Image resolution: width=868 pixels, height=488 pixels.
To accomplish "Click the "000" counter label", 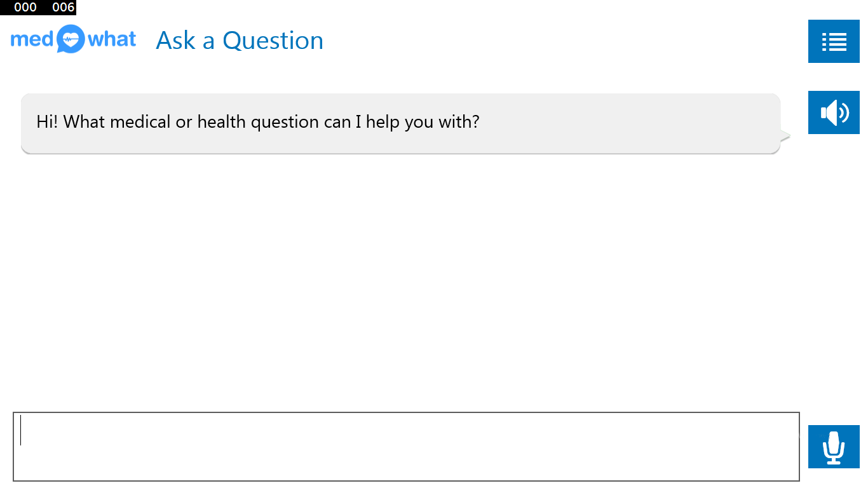I will click(x=25, y=8).
